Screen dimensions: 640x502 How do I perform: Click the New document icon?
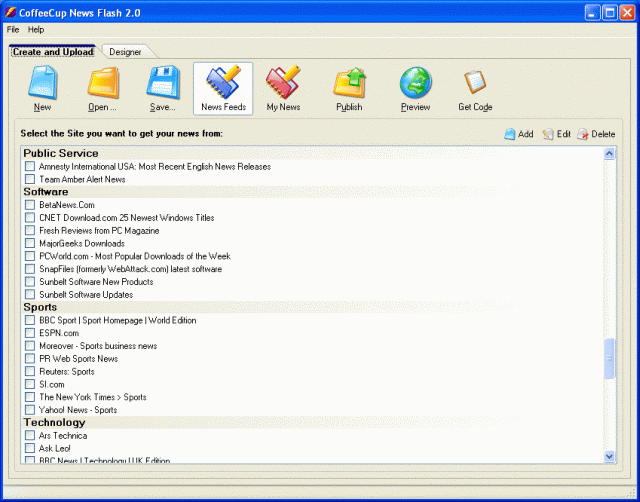coord(42,83)
